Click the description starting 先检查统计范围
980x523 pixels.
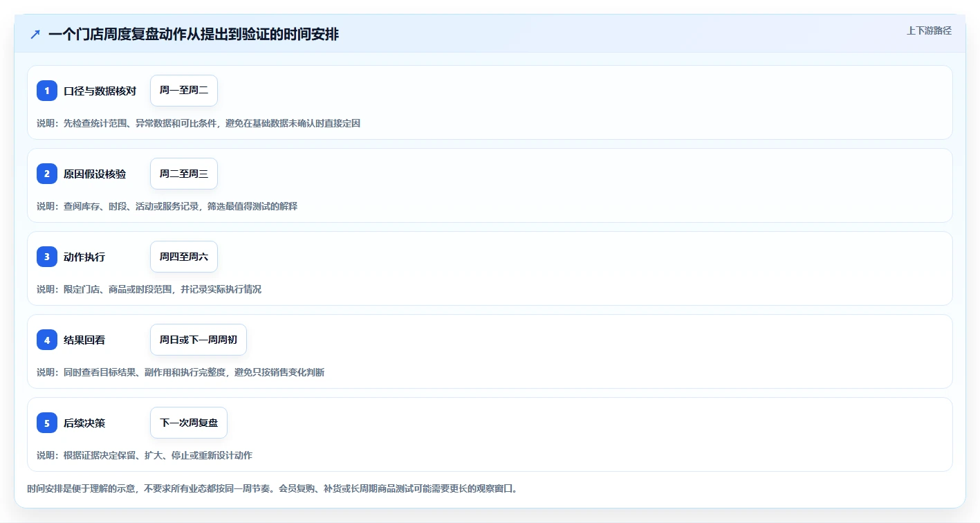(198, 123)
